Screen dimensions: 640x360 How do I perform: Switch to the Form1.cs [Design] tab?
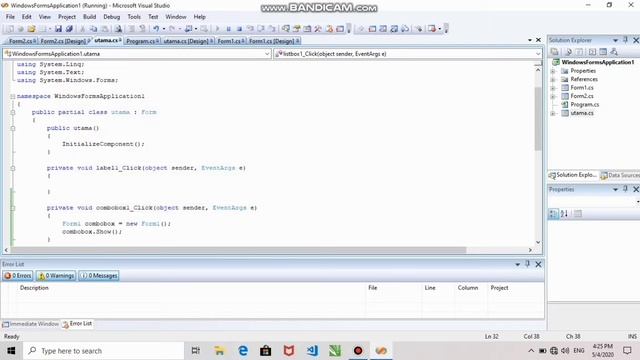coord(274,41)
